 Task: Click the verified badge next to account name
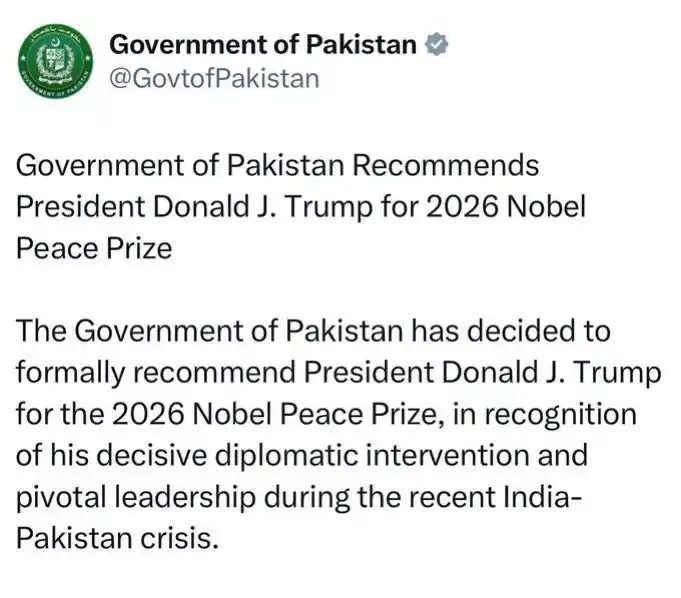(436, 44)
